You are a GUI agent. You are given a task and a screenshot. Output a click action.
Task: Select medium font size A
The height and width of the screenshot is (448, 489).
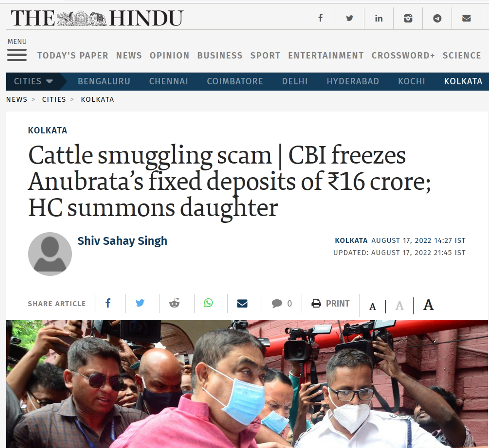click(x=399, y=306)
